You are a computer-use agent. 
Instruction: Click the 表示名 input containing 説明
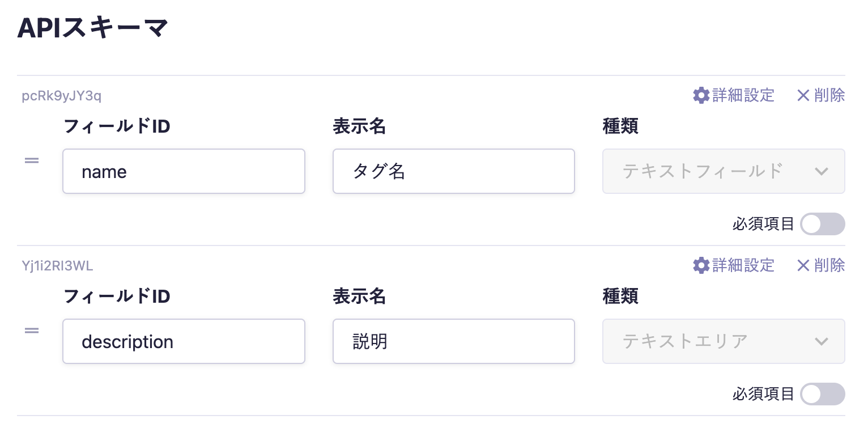453,341
